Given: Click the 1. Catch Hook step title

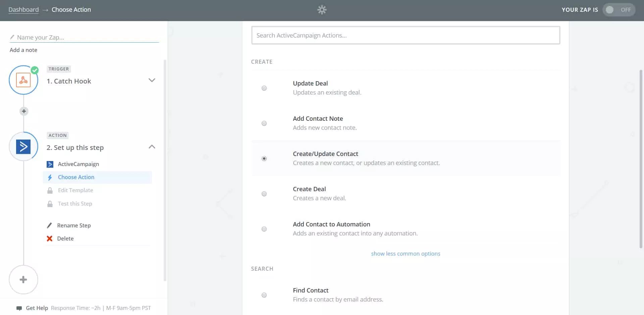Looking at the screenshot, I should pyautogui.click(x=69, y=81).
